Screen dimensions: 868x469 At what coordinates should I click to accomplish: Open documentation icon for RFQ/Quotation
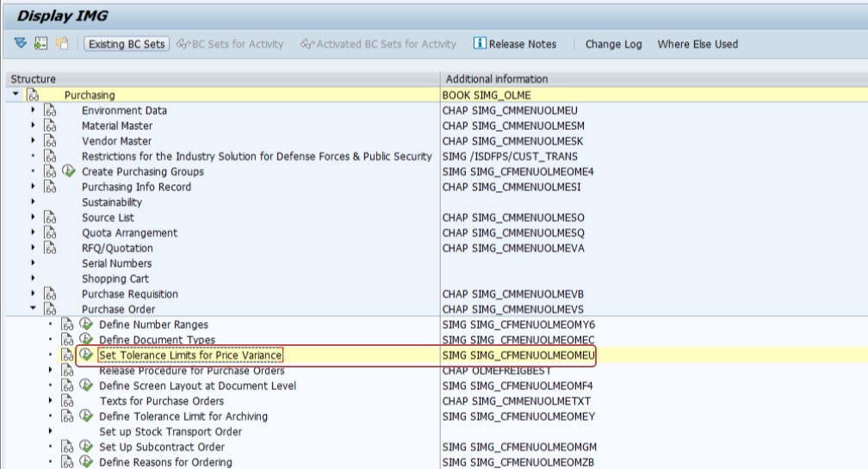(50, 248)
